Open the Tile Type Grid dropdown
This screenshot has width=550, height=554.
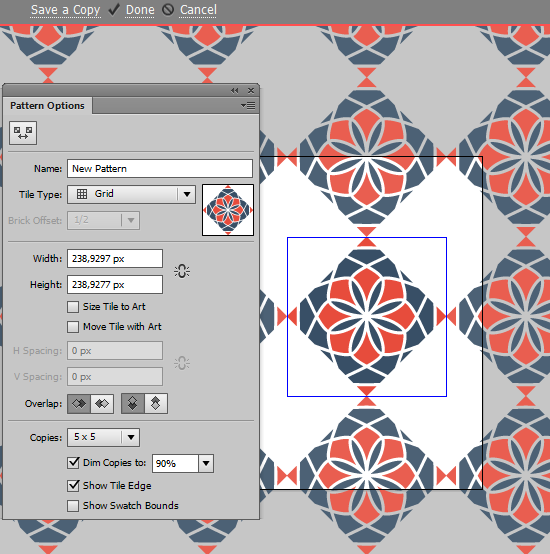click(x=131, y=194)
